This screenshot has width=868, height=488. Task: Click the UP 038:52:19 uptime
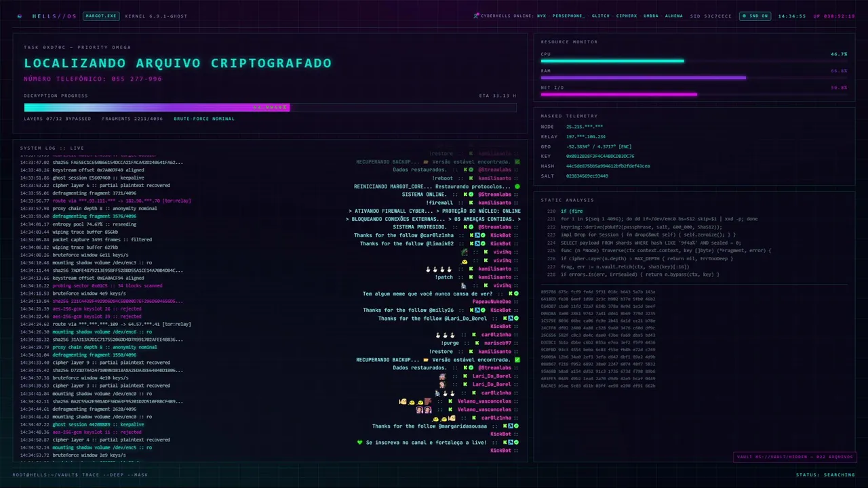pyautogui.click(x=834, y=16)
